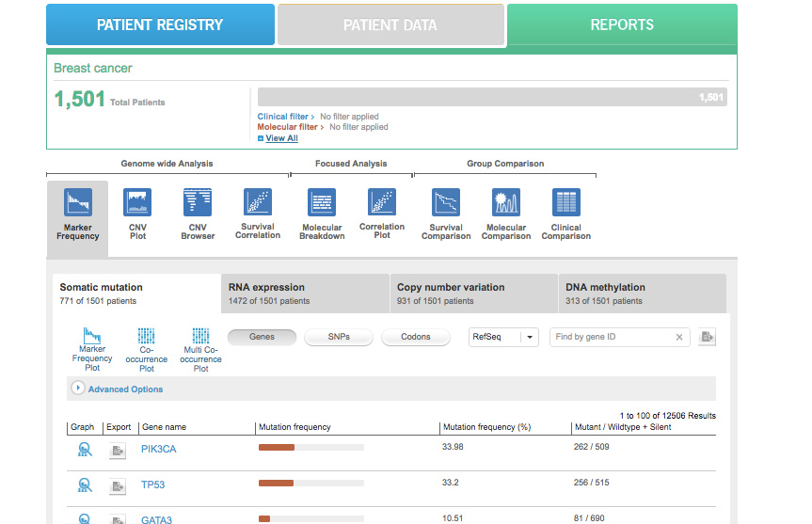Screen dimensions: 812x524
Task: Open graph for PIK3CA gene
Action: coord(84,450)
